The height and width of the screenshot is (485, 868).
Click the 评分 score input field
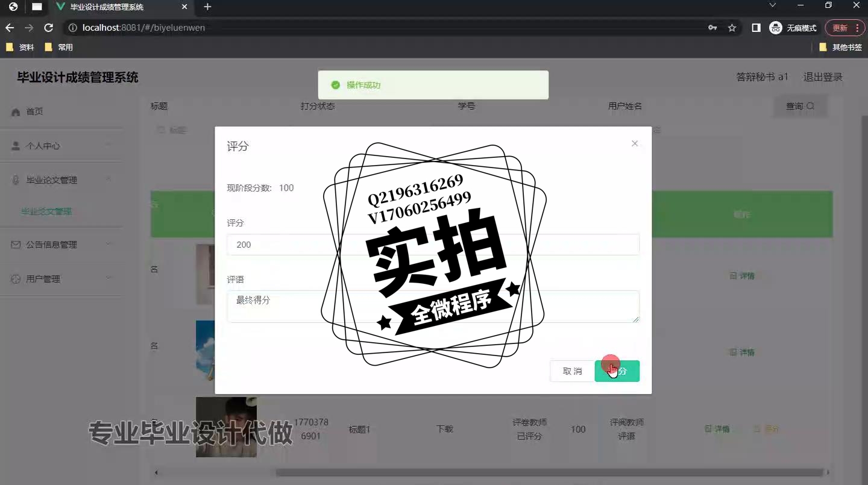(433, 245)
